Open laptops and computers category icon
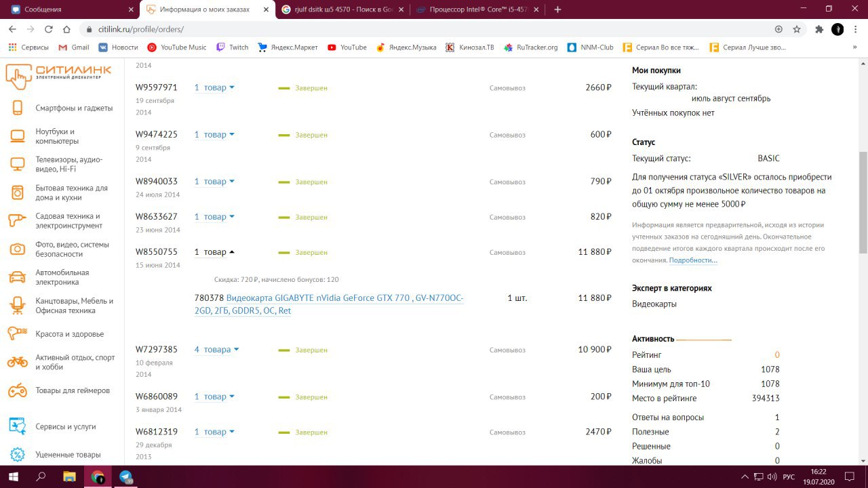Screen dimensions: 868x488 (x=18, y=136)
